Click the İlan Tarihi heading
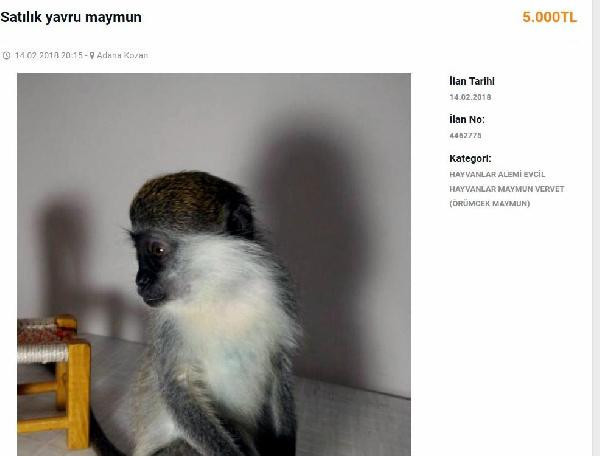600x456 pixels. point(472,81)
